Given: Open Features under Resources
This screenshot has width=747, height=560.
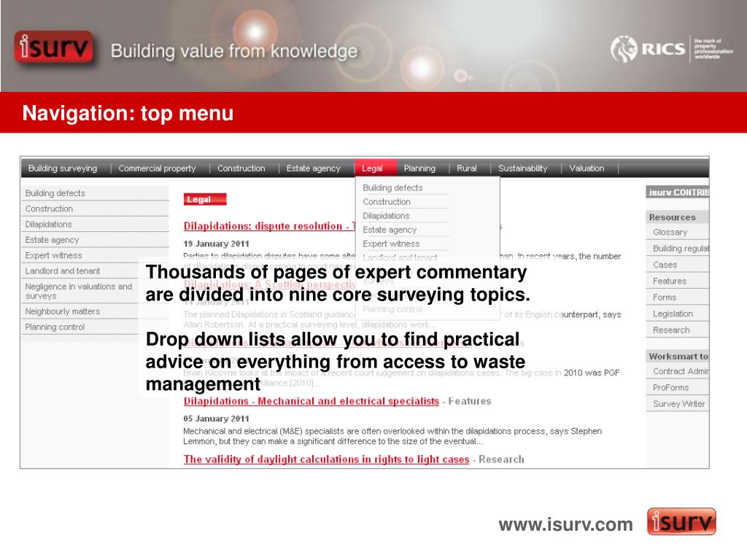Looking at the screenshot, I should coord(678,281).
